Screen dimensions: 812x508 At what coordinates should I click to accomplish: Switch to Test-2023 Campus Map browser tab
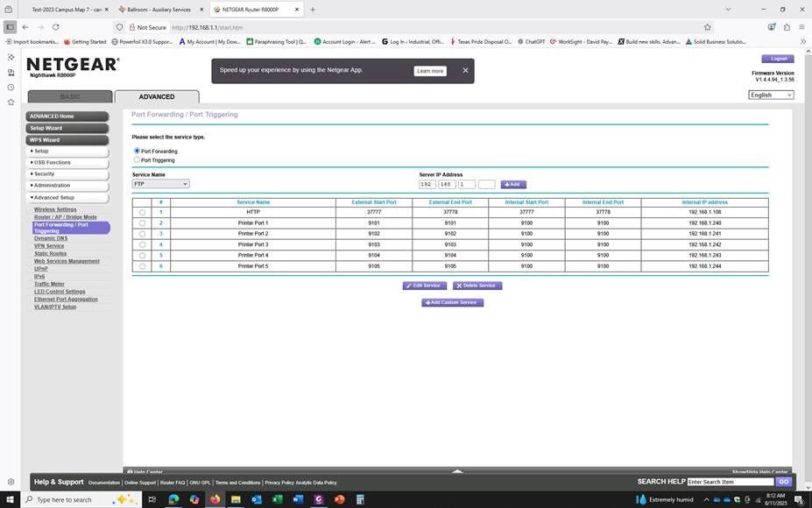pyautogui.click(x=66, y=10)
